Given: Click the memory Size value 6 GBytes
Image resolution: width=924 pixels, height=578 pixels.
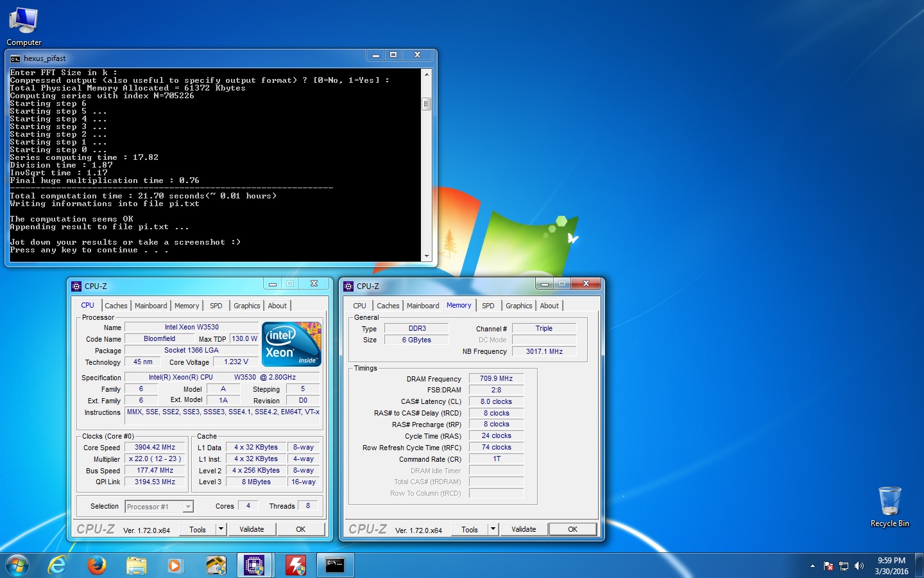Looking at the screenshot, I should click(x=417, y=340).
